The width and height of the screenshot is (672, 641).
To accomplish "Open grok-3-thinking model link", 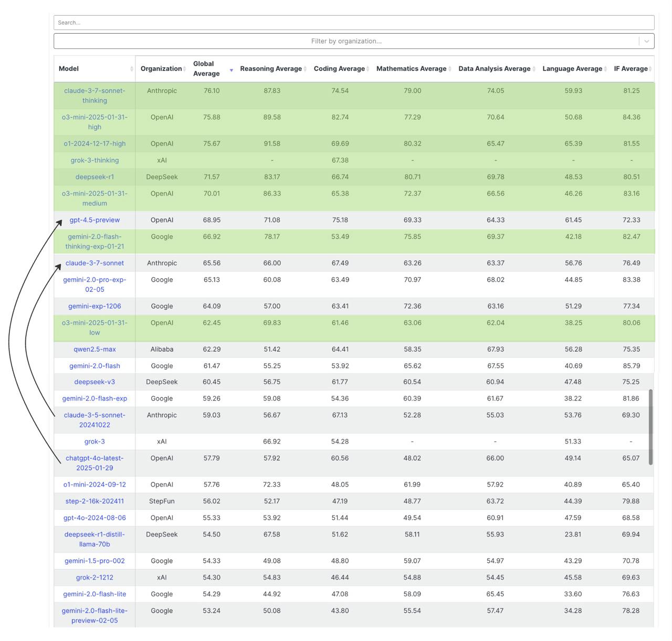I will [x=94, y=160].
